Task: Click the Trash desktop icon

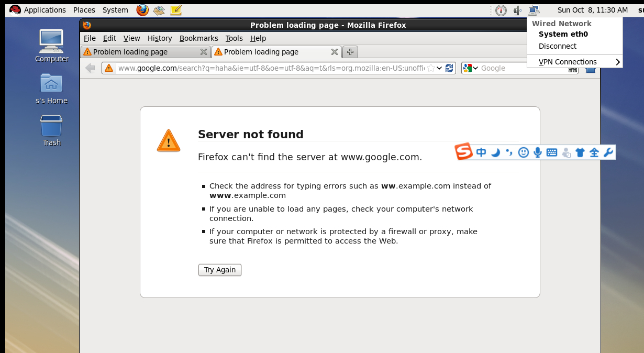Action: coord(51,130)
